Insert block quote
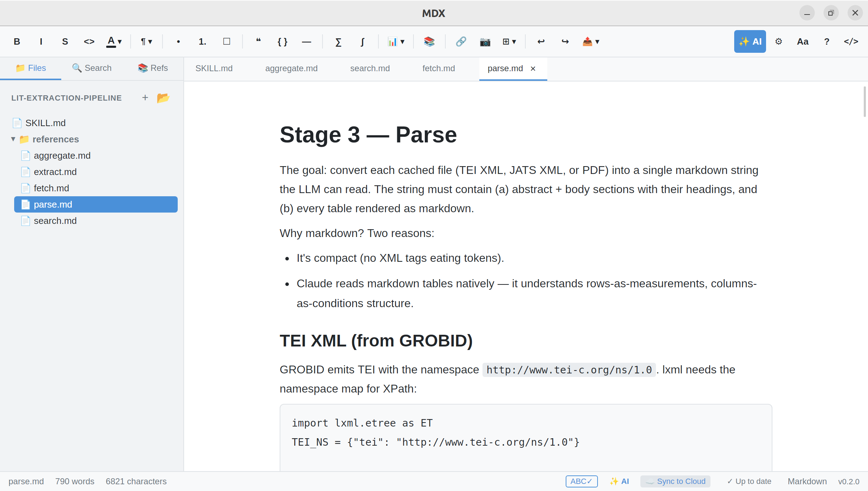 click(258, 41)
